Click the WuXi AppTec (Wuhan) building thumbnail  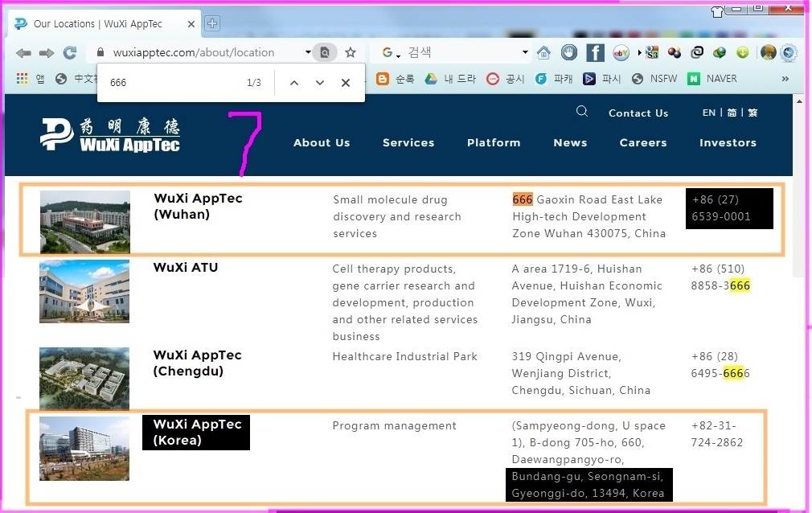(x=85, y=222)
